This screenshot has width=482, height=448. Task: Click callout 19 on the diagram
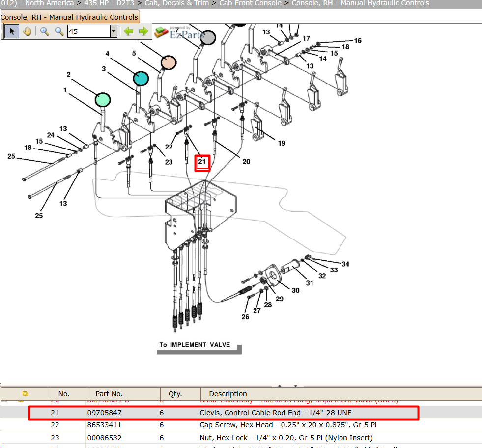pos(282,144)
